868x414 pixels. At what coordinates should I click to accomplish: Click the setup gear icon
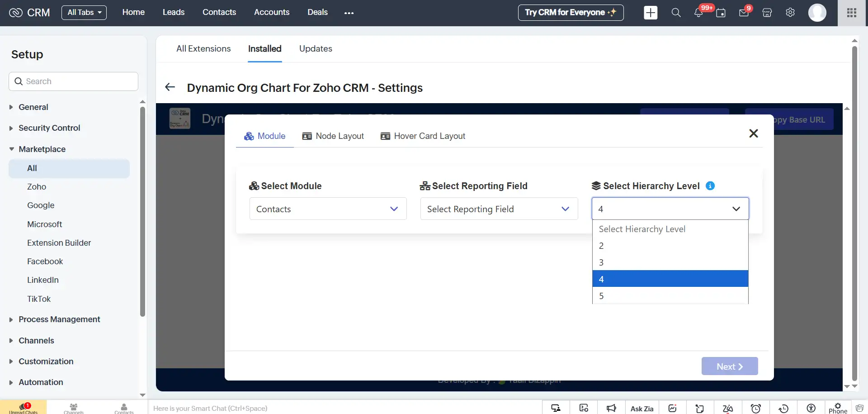point(790,13)
